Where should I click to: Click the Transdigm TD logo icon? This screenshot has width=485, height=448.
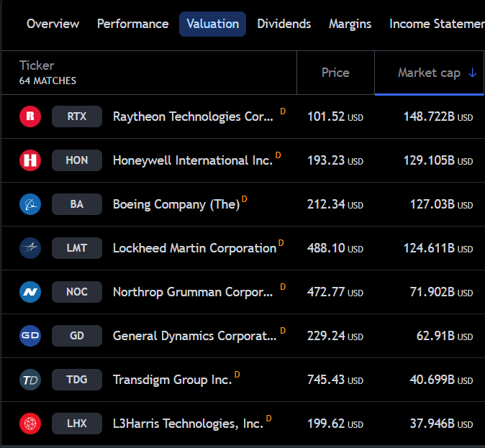click(x=30, y=380)
